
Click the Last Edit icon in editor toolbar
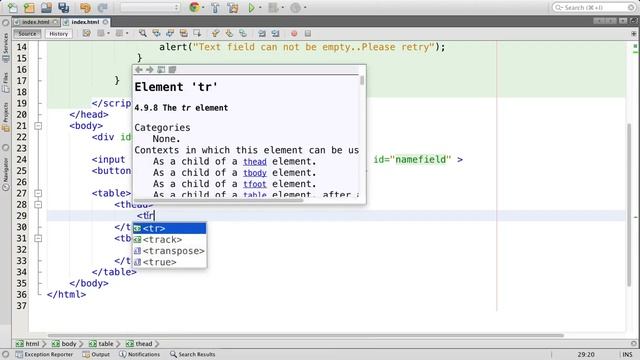(x=87, y=33)
